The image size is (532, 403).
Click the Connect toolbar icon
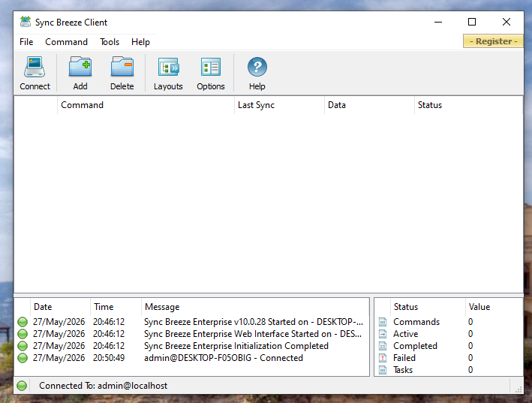(35, 67)
